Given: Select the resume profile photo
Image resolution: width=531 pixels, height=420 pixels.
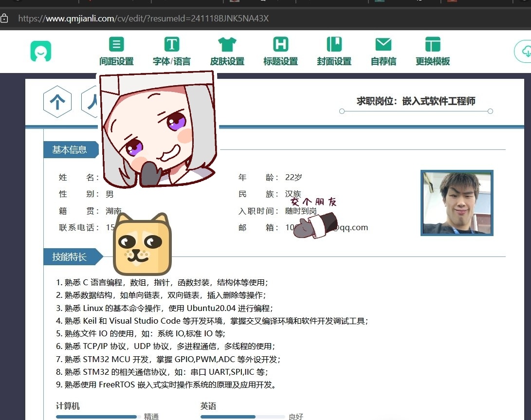Looking at the screenshot, I should pyautogui.click(x=457, y=202).
